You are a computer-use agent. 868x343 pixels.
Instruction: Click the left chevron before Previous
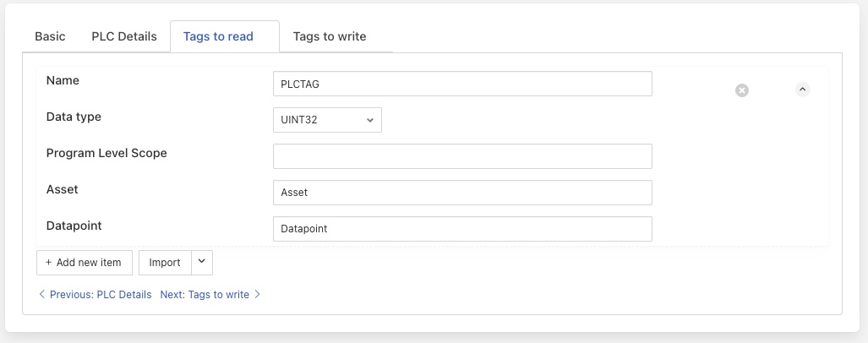(42, 295)
